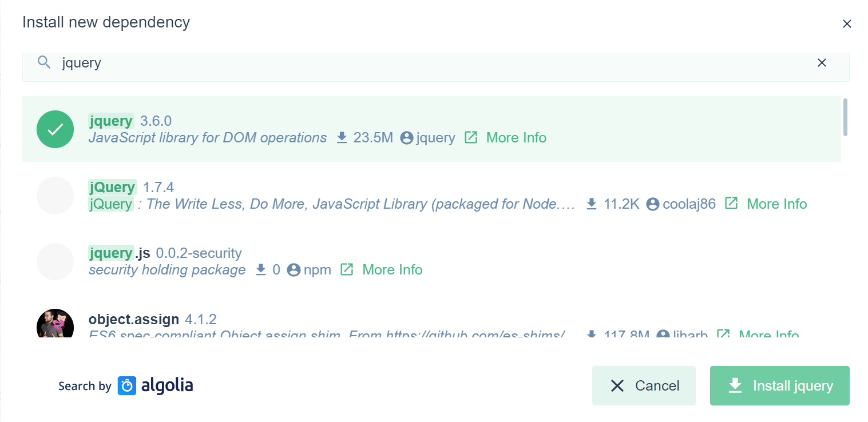Clear the jquery search text
This screenshot has width=868, height=422.
click(822, 63)
